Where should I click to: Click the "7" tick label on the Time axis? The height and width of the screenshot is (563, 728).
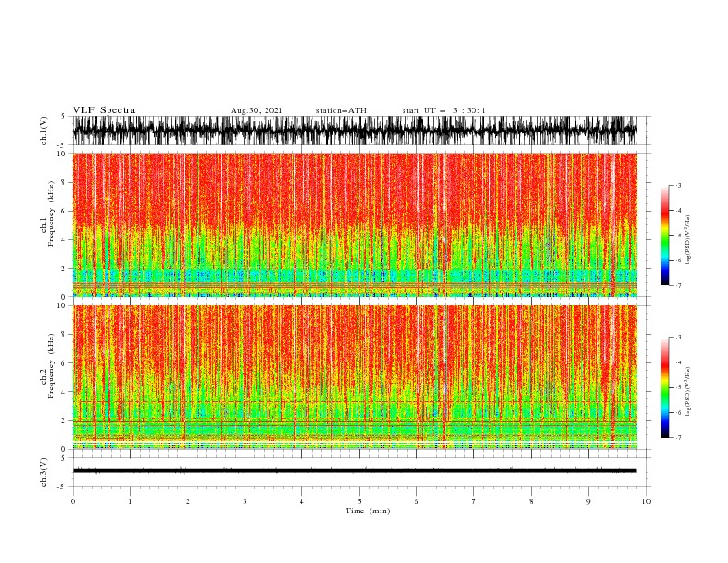pos(474,501)
